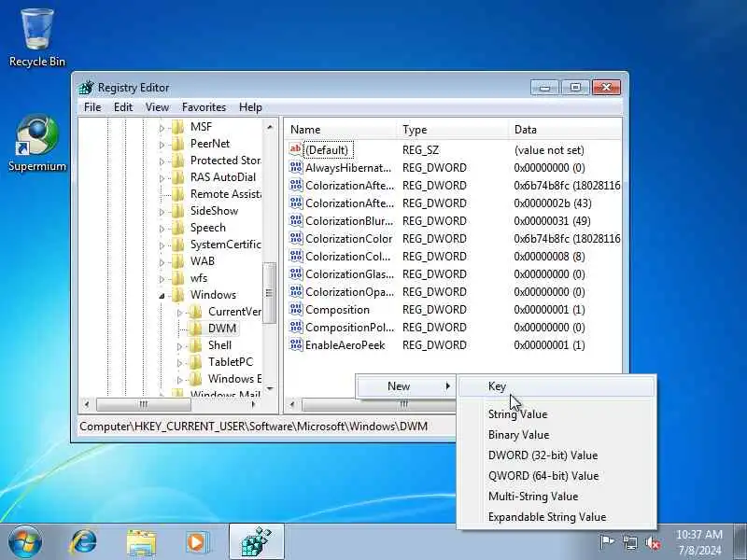Click the tree pane horizontal scrollbar thumb

click(144, 404)
